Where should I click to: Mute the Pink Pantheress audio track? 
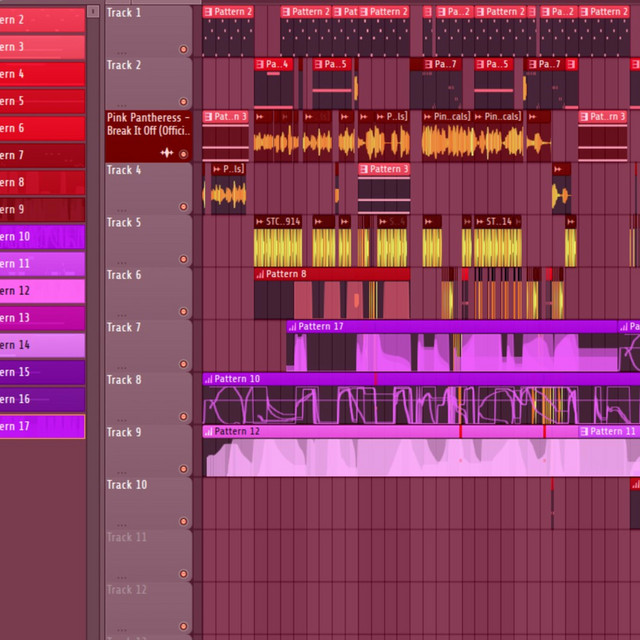tap(184, 154)
